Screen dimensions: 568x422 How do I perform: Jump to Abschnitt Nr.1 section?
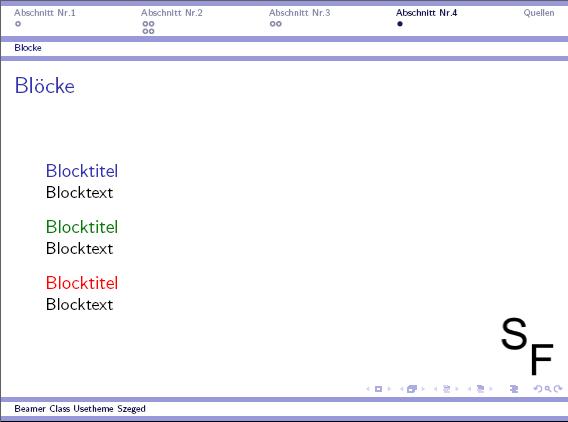pyautogui.click(x=45, y=13)
